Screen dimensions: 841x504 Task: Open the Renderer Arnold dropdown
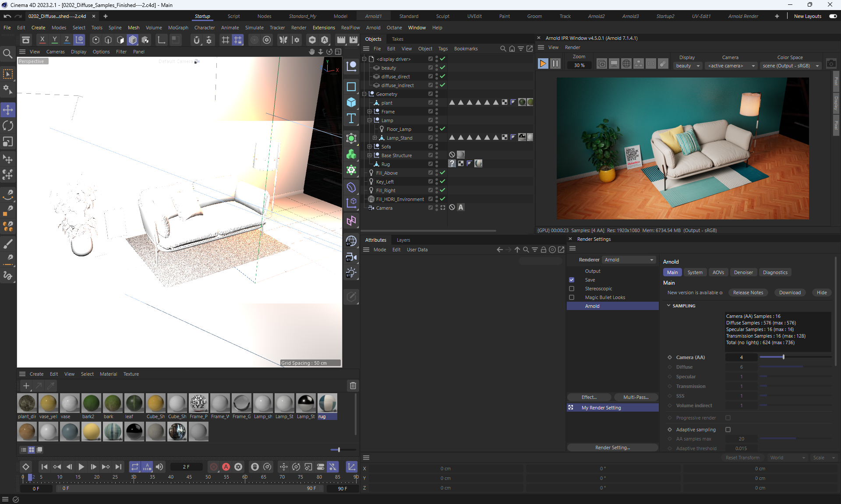pyautogui.click(x=629, y=260)
